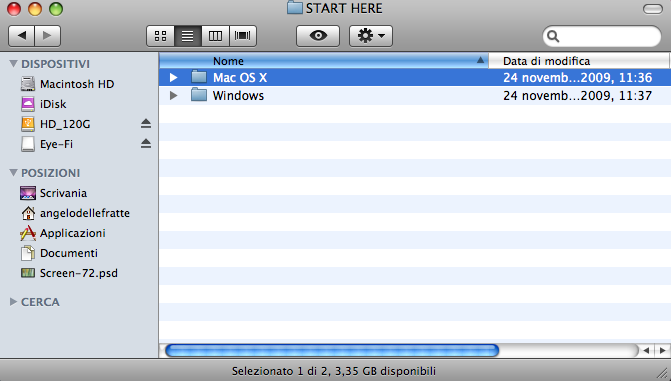671x381 pixels.
Task: Eject the Eye-Fi volume
Action: [x=146, y=143]
